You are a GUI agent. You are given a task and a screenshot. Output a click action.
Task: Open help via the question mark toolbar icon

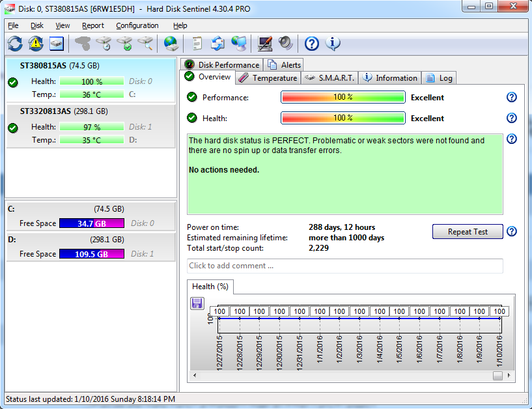point(312,44)
